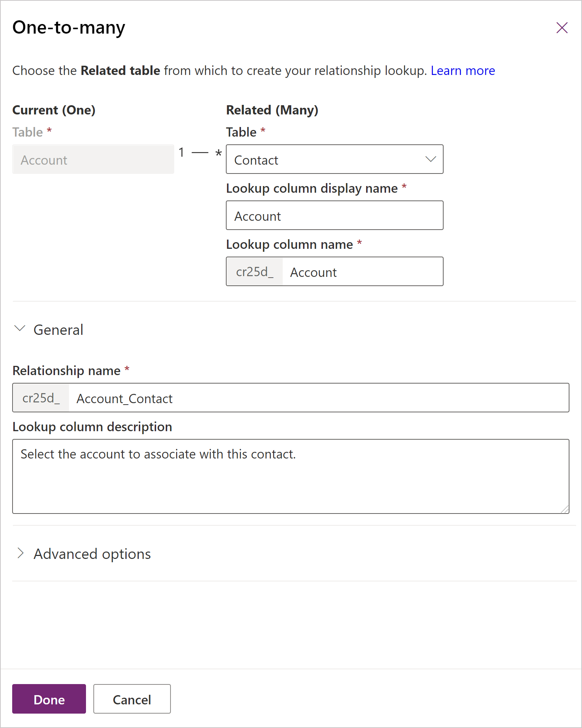This screenshot has width=582, height=728.
Task: Collapse the General section chevron
Action: (x=20, y=329)
